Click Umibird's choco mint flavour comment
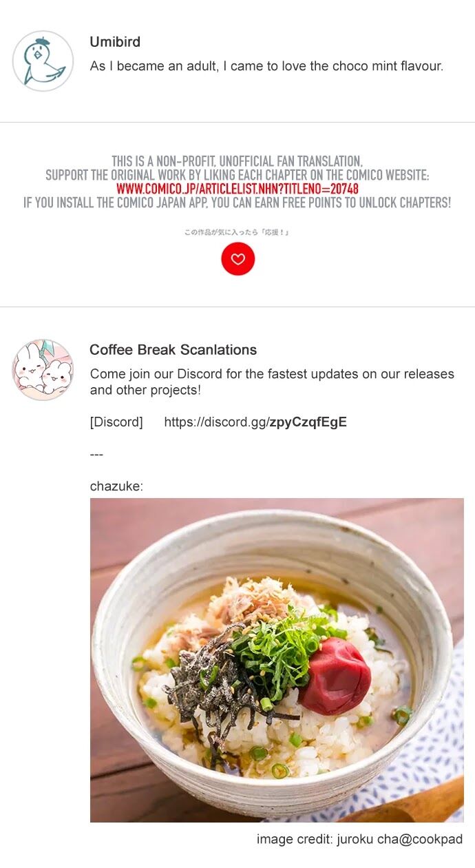 click(266, 66)
